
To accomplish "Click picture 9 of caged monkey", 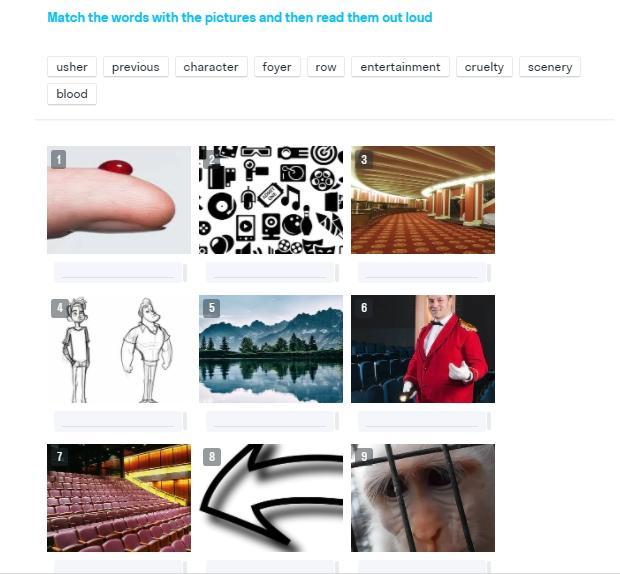I will click(423, 498).
